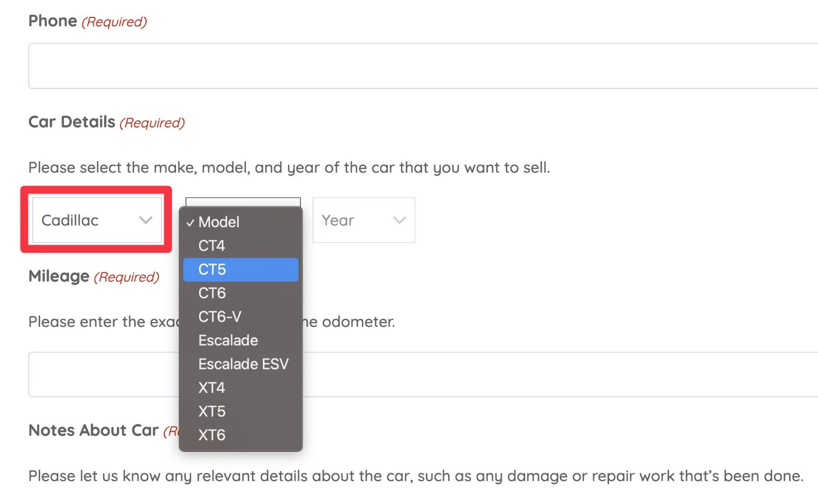Choose CT5 in the model list

tap(240, 270)
